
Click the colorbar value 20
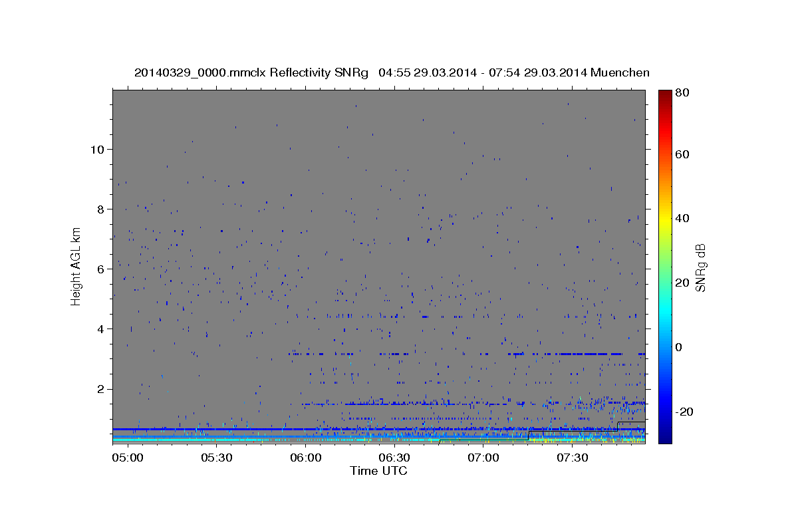click(683, 283)
